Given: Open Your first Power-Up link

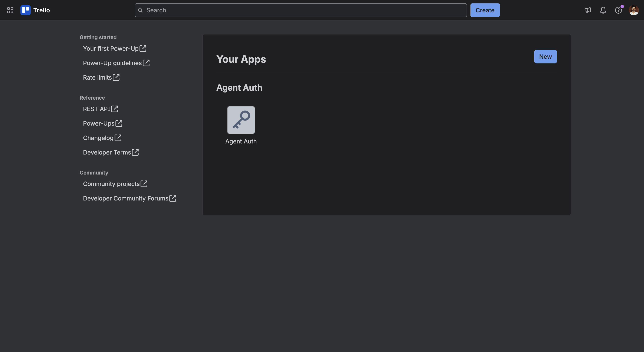Looking at the screenshot, I should (111, 49).
